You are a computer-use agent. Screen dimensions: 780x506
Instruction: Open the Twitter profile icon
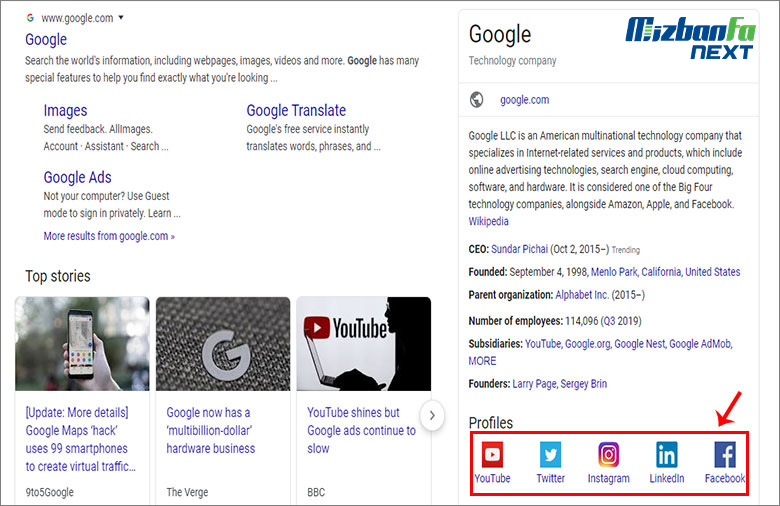click(550, 454)
